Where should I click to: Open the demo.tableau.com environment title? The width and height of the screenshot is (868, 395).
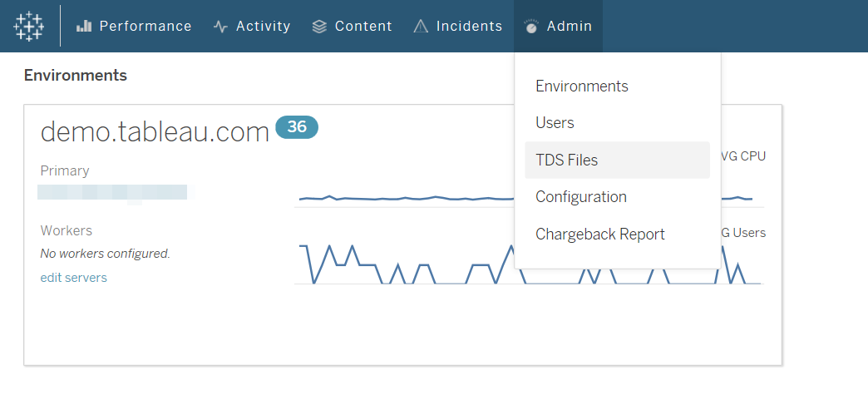tap(155, 132)
